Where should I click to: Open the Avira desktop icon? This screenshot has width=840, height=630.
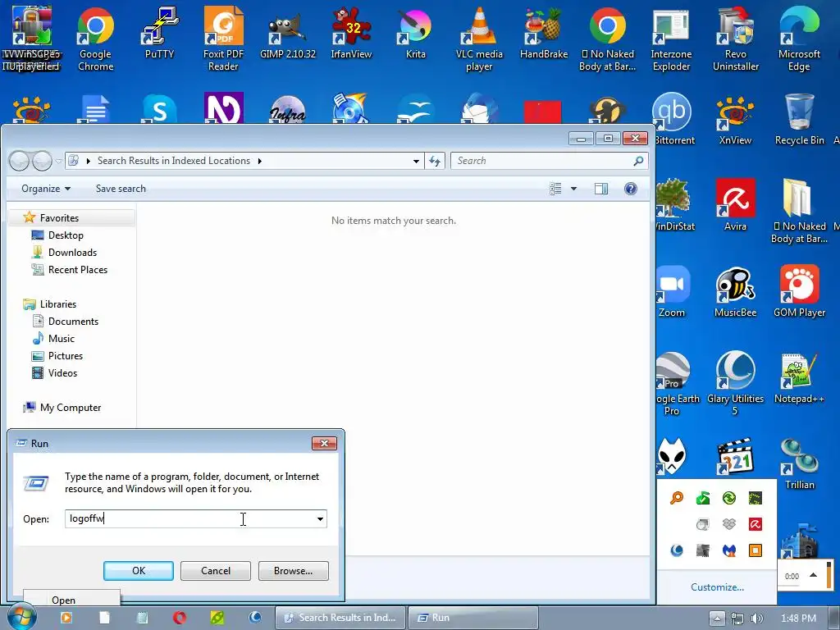click(x=736, y=205)
